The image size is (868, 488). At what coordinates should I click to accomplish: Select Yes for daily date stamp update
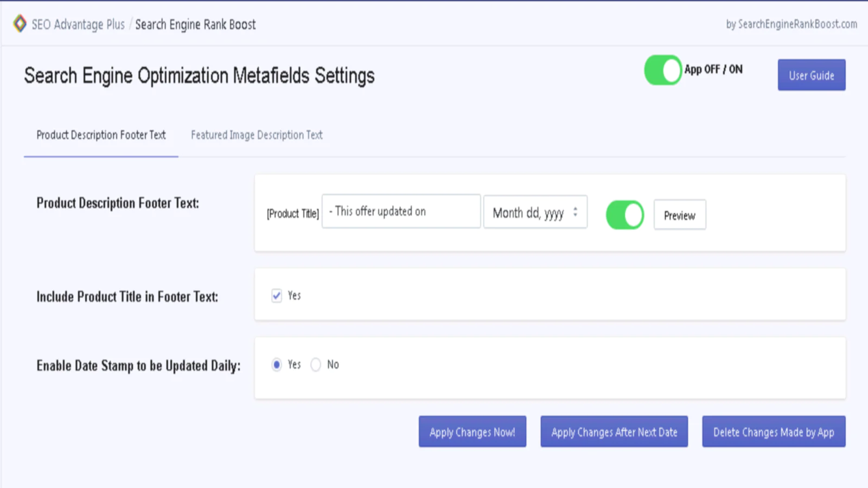click(277, 365)
